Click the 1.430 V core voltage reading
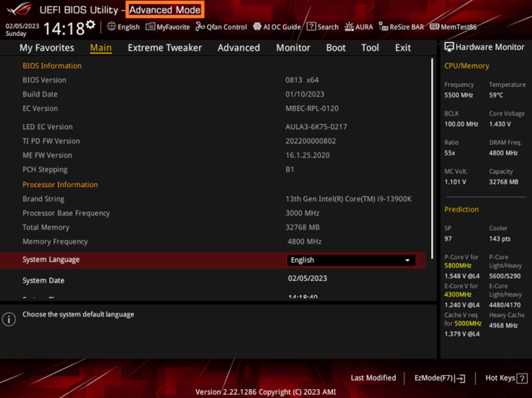Viewport: 532px width, 398px height. pyautogui.click(x=500, y=124)
